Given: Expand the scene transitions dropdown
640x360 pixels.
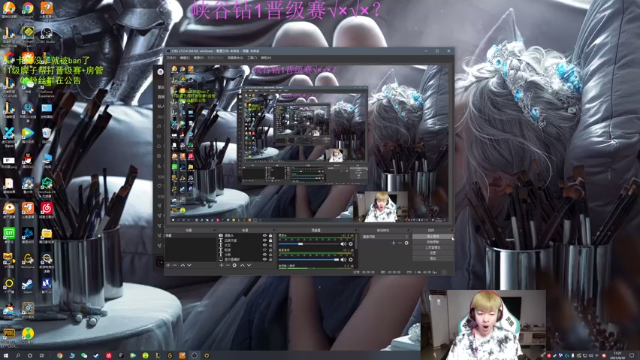Looking at the screenshot, I should point(385,237).
